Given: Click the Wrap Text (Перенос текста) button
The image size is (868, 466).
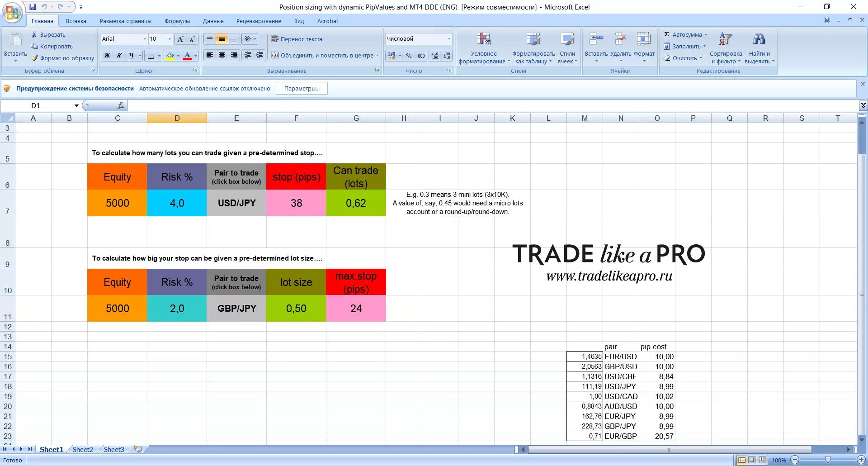Looking at the screenshot, I should (297, 39).
